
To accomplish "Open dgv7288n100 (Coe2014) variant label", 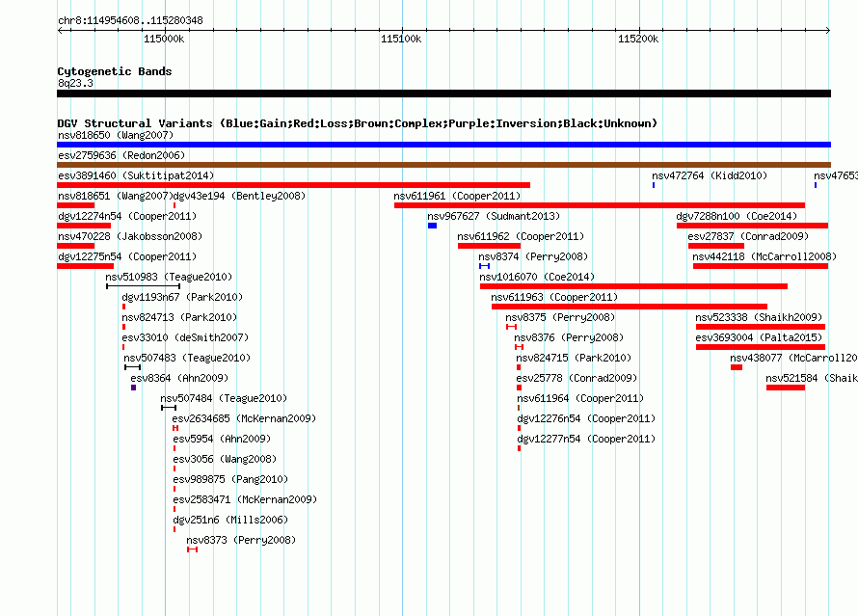I will click(737, 216).
